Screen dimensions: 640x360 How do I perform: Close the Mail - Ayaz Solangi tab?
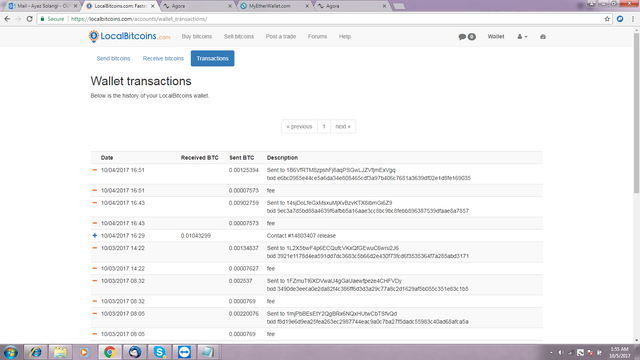pyautogui.click(x=76, y=6)
